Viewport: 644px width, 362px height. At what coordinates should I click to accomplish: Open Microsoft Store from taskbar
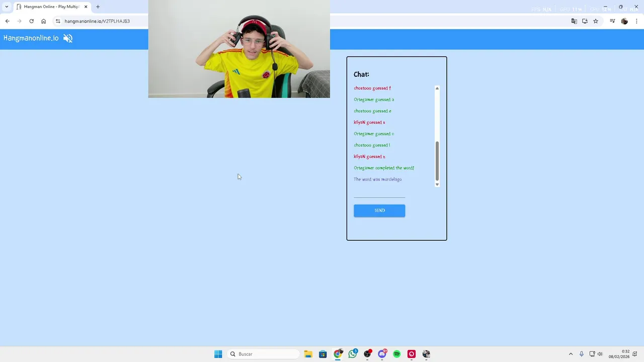coord(323,354)
